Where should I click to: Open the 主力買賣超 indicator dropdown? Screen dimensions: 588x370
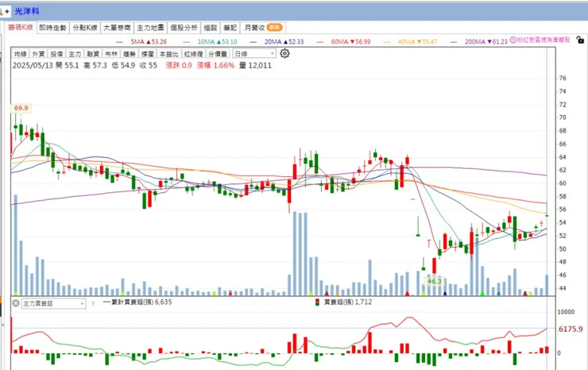[53, 303]
